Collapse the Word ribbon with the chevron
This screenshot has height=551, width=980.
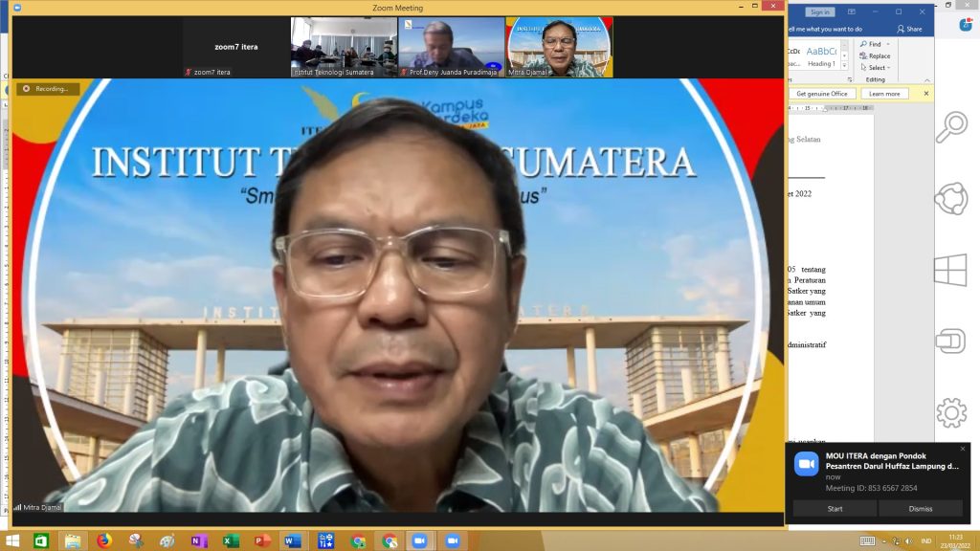coord(926,80)
